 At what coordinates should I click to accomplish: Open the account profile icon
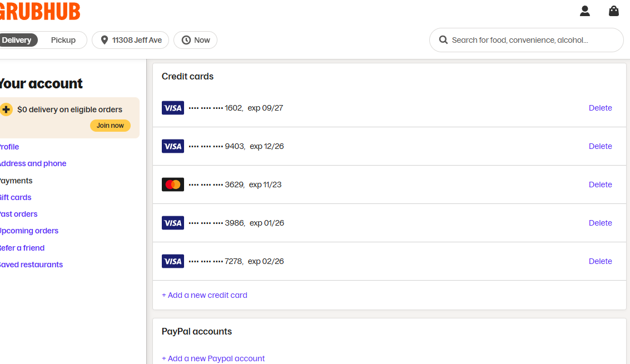(584, 11)
